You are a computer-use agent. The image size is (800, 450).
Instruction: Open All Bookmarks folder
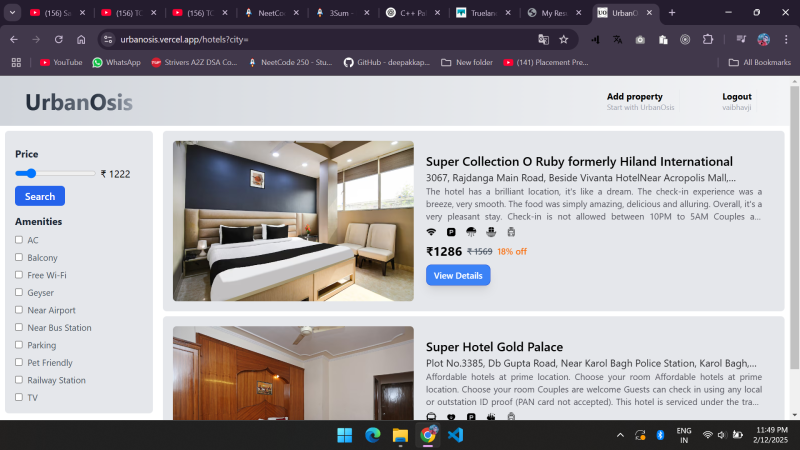[x=760, y=62]
